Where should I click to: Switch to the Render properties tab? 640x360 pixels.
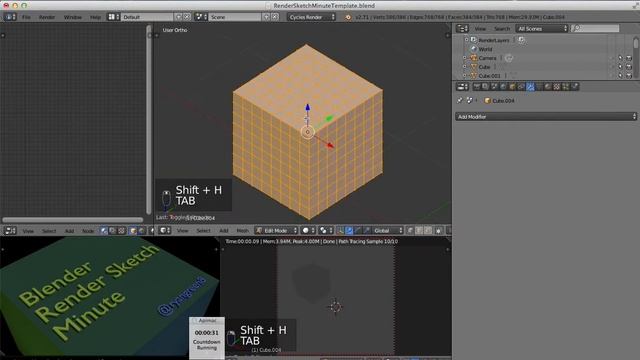tap(476, 87)
